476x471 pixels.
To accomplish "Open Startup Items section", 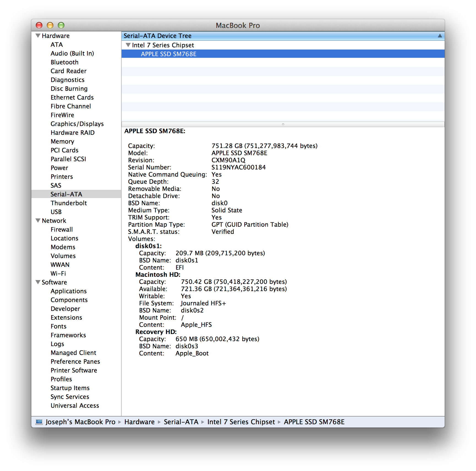I will tap(70, 388).
